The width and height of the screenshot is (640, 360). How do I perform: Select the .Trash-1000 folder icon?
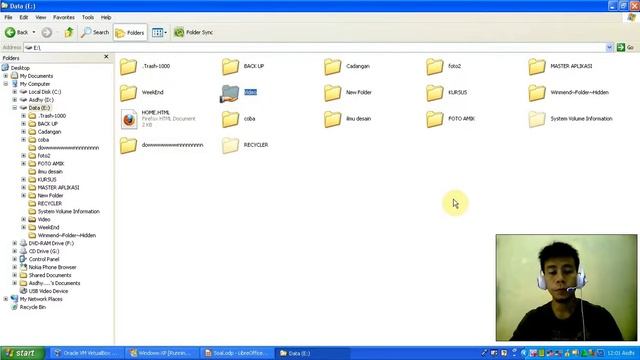pyautogui.click(x=128, y=67)
